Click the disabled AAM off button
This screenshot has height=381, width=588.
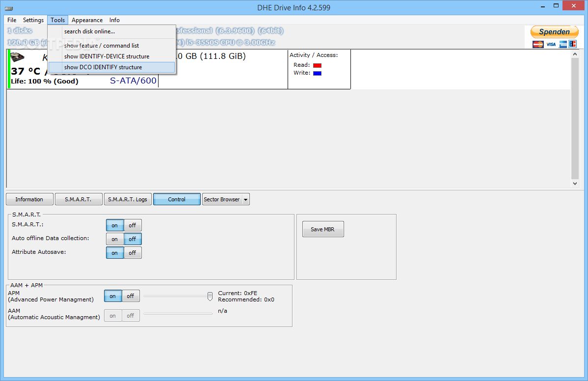[131, 316]
